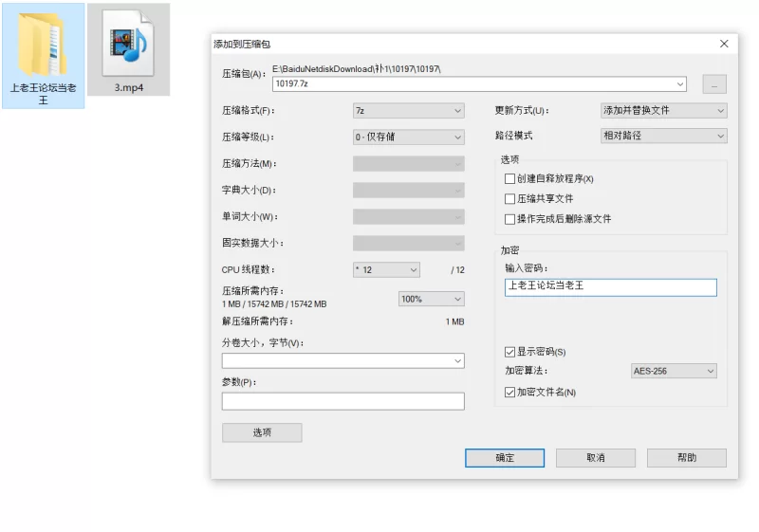759x532 pixels.
Task: Click the 取消 button
Action: coord(595,458)
